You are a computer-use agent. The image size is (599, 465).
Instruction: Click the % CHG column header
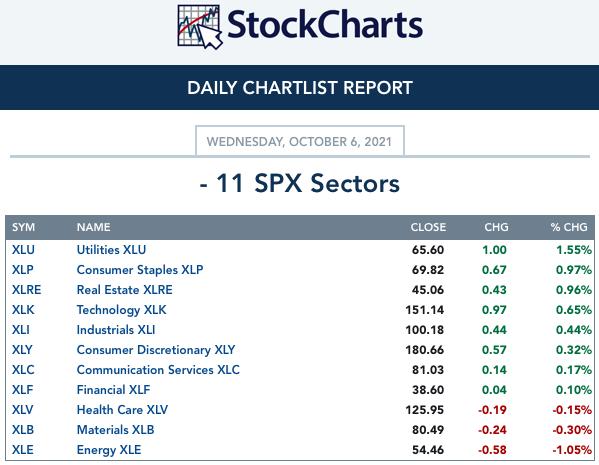pyautogui.click(x=569, y=227)
